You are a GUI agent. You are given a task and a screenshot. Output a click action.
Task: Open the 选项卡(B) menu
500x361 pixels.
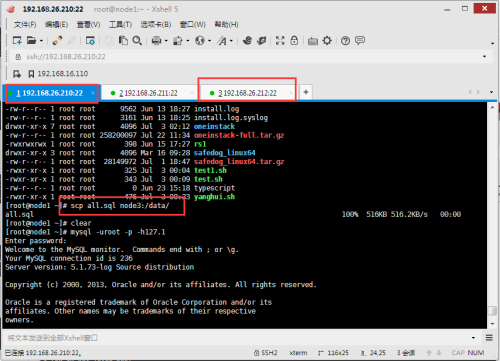click(x=156, y=25)
